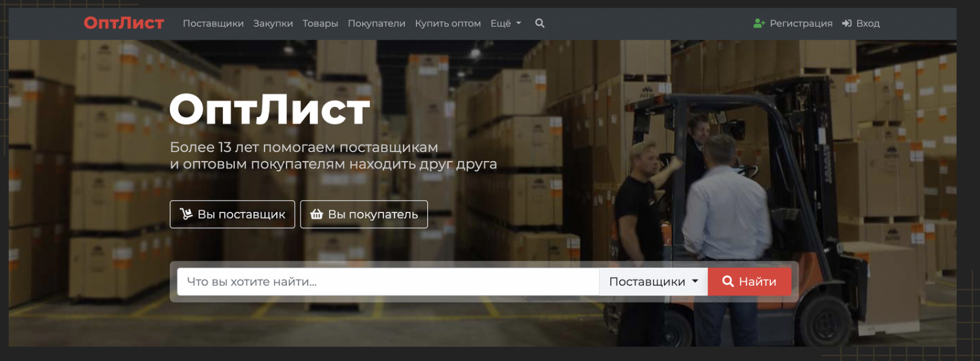Click the Вход login link
The height and width of the screenshot is (361, 980).
[x=868, y=23]
